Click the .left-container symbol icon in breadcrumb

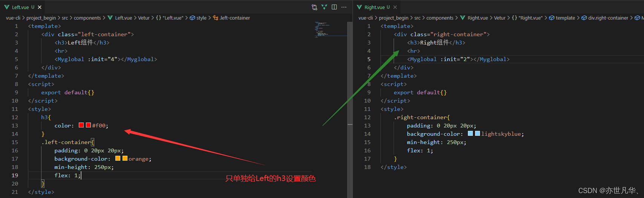[216, 18]
